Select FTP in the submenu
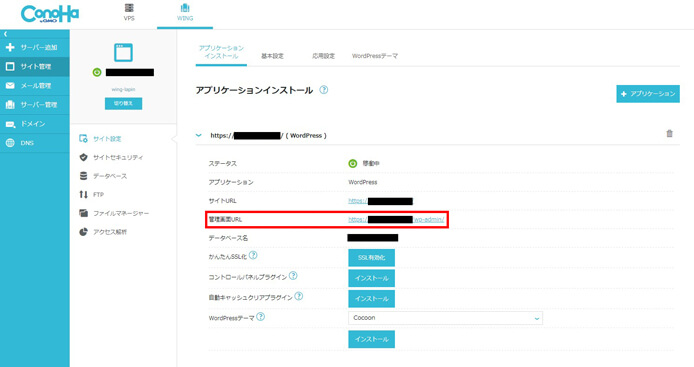 click(98, 194)
